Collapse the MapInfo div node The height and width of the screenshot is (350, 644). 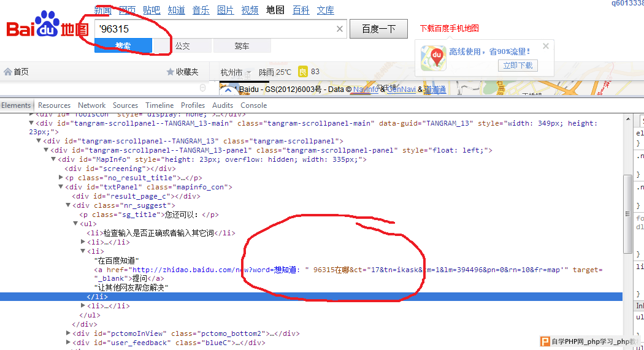pyautogui.click(x=53, y=159)
